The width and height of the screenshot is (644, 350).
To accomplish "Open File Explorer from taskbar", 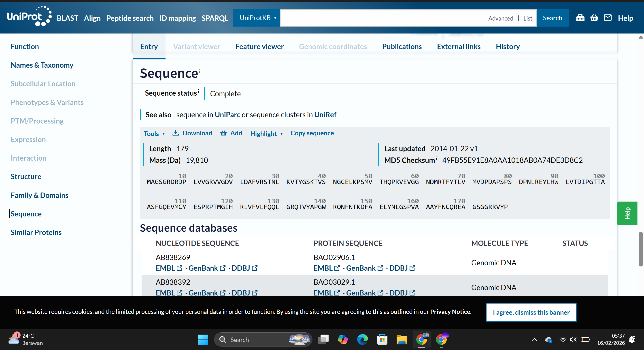I will point(402,340).
